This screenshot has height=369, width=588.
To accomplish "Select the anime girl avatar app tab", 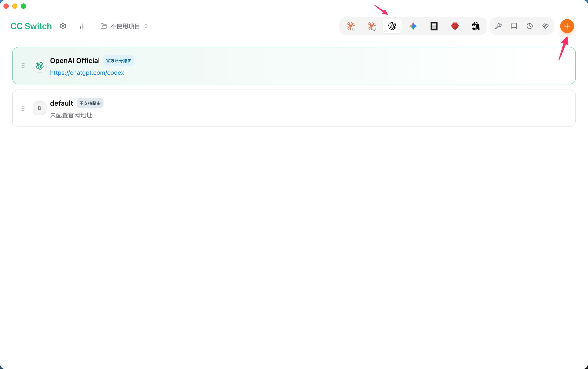I will [x=476, y=26].
